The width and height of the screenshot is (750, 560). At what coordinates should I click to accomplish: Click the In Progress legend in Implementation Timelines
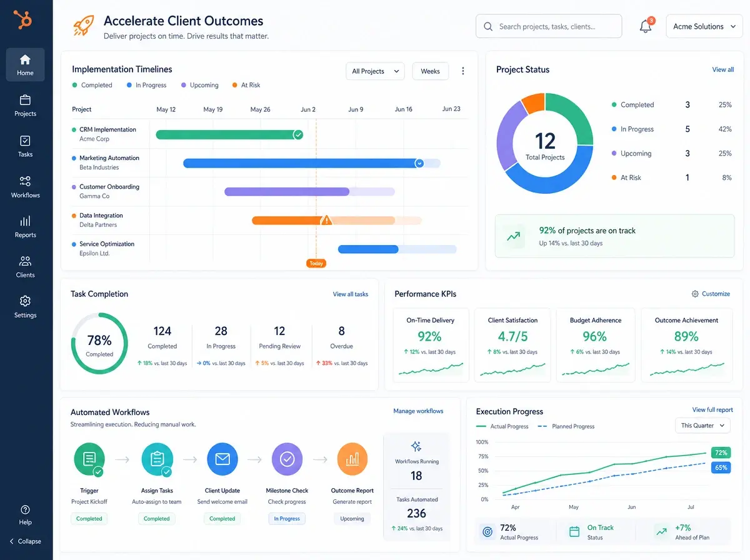tap(146, 85)
